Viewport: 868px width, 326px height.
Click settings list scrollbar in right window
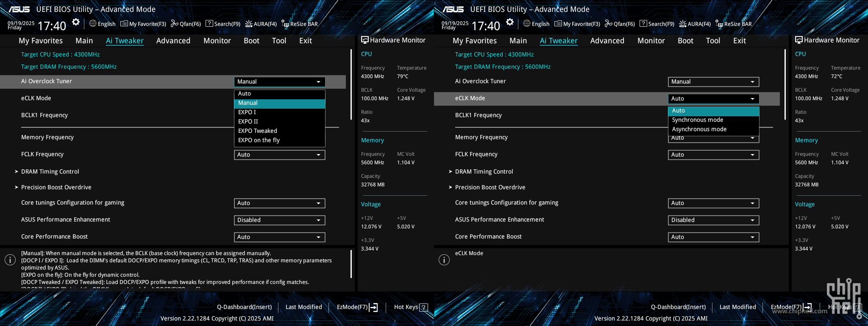point(785,84)
